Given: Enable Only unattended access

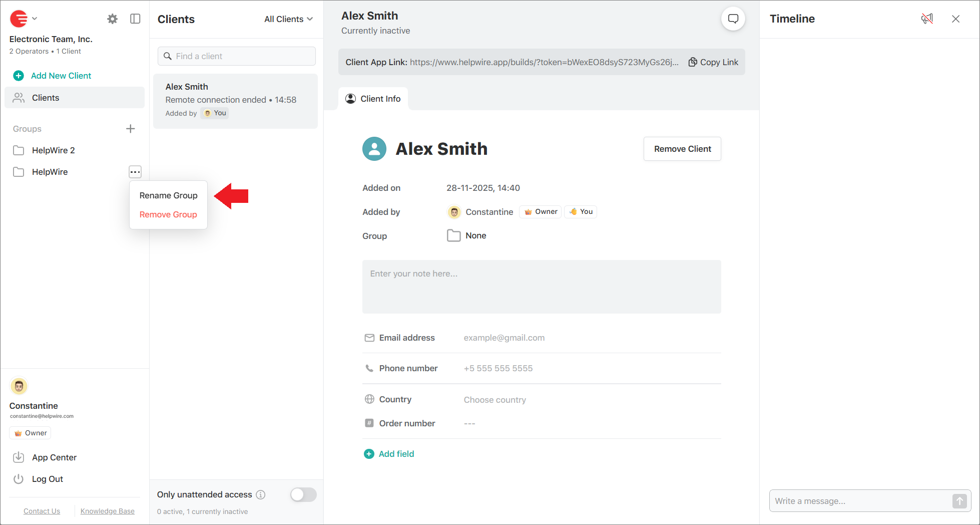Looking at the screenshot, I should pyautogui.click(x=303, y=494).
